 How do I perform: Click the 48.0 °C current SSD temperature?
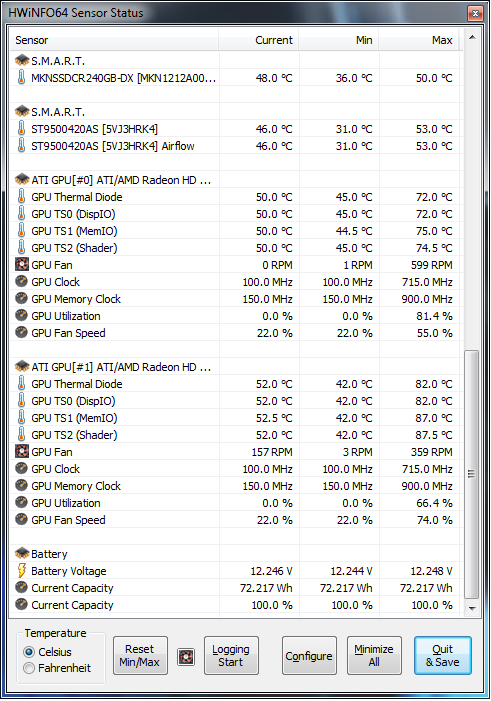[x=274, y=78]
